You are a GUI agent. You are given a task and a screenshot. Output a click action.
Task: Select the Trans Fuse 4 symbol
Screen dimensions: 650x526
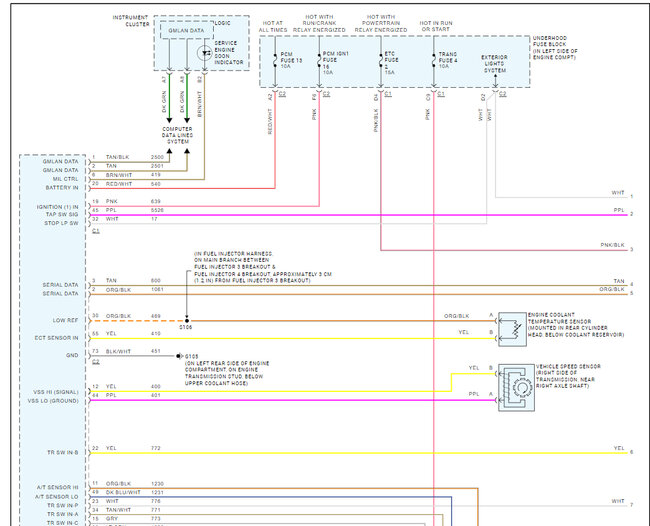point(434,61)
